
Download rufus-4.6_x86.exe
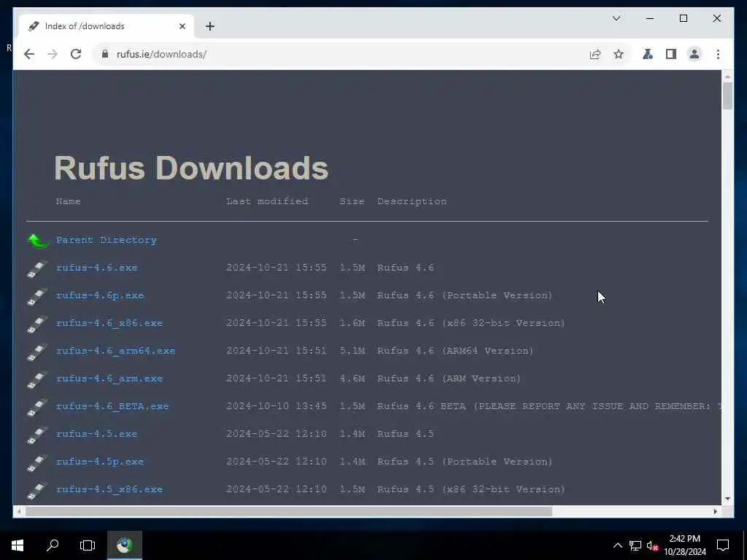point(109,323)
